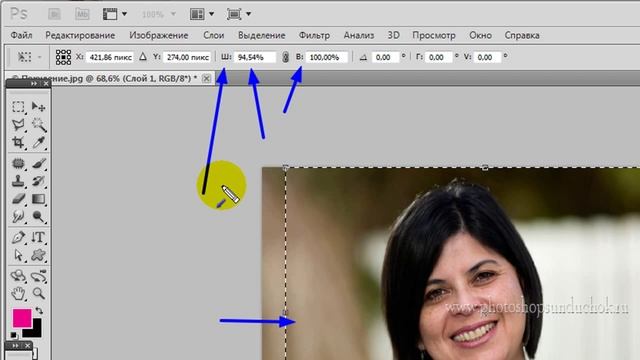Close the document tab
Viewport: 640px width, 360px height.
207,78
